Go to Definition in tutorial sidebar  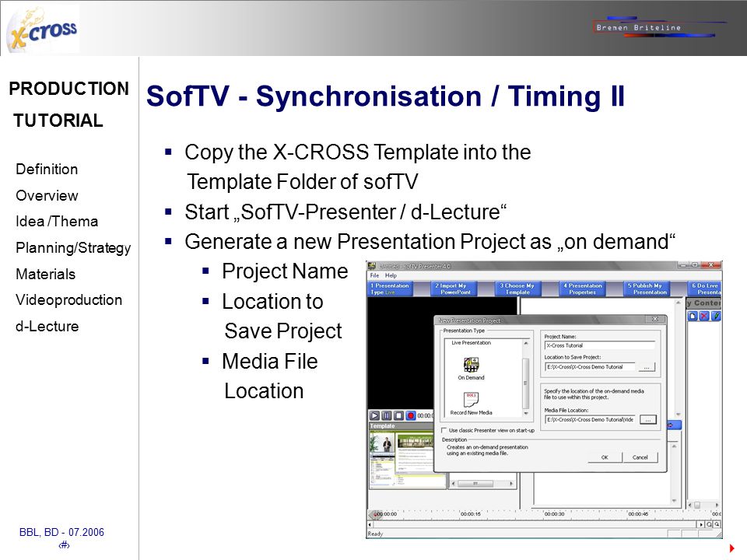click(47, 169)
